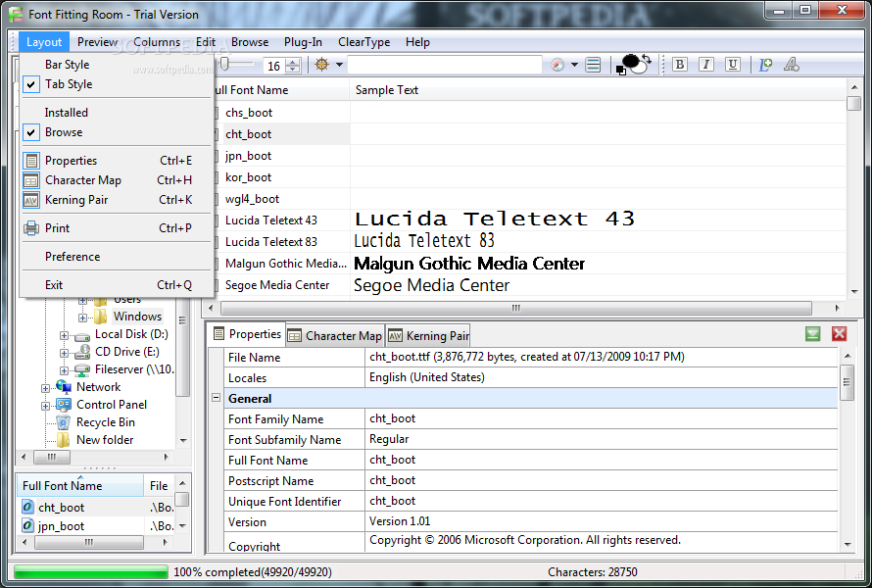Click the printer icon in Layout menu
872x588 pixels.
pos(31,228)
